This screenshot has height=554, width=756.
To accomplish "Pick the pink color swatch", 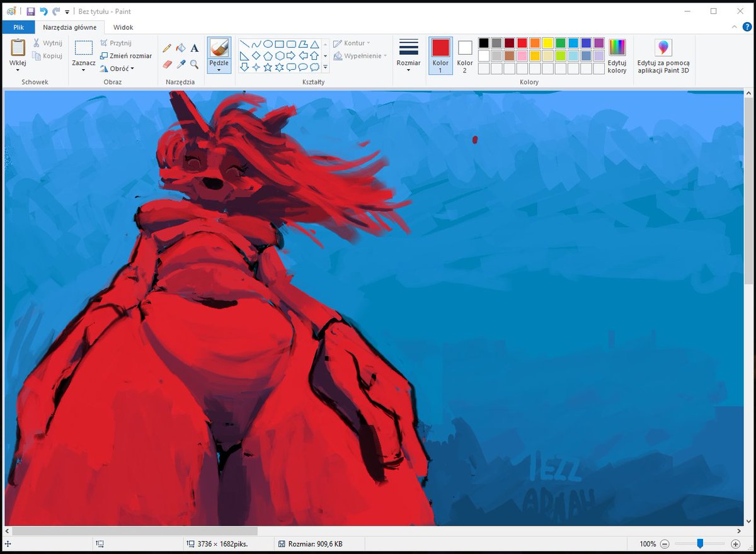I will (522, 56).
